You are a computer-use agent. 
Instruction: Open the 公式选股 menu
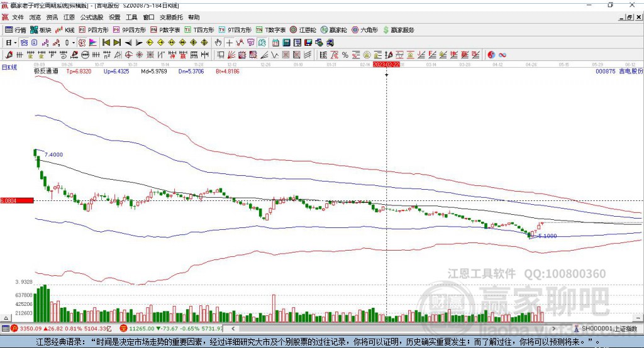[92, 17]
